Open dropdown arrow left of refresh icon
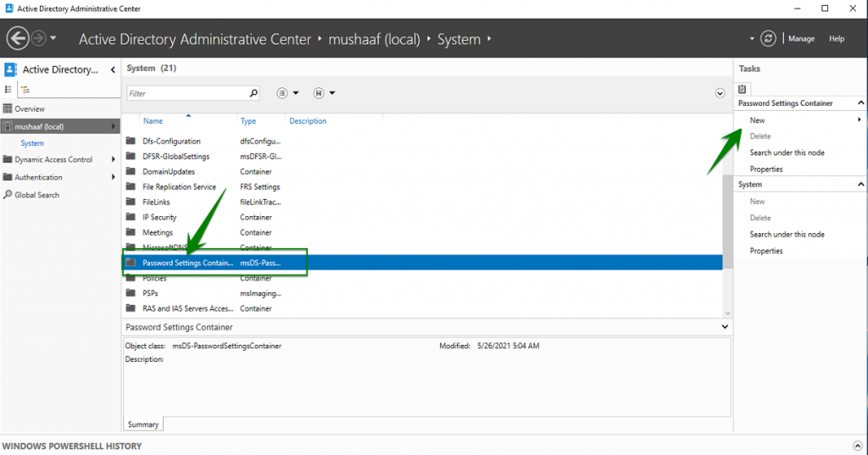The height and width of the screenshot is (455, 868). pyautogui.click(x=752, y=39)
